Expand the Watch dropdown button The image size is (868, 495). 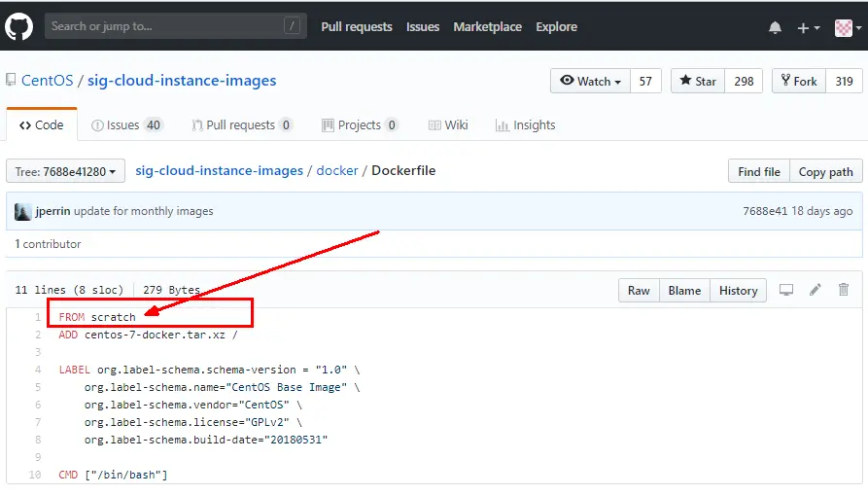pos(590,82)
